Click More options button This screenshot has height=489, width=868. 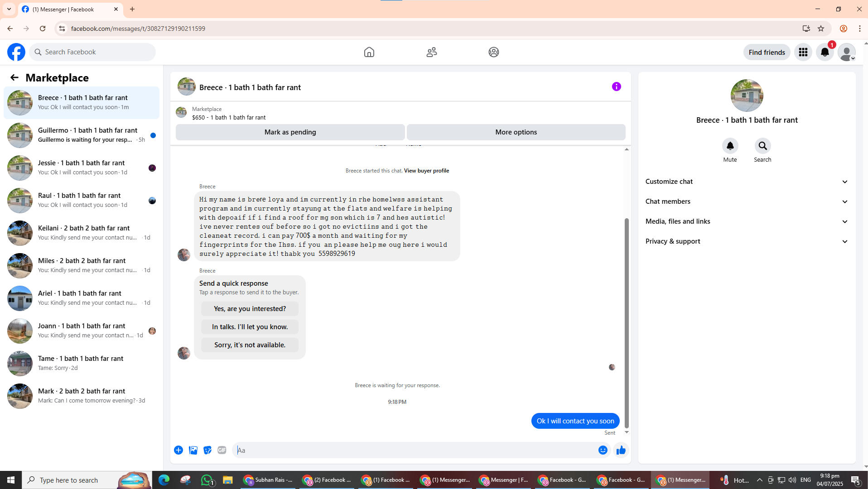(x=516, y=132)
